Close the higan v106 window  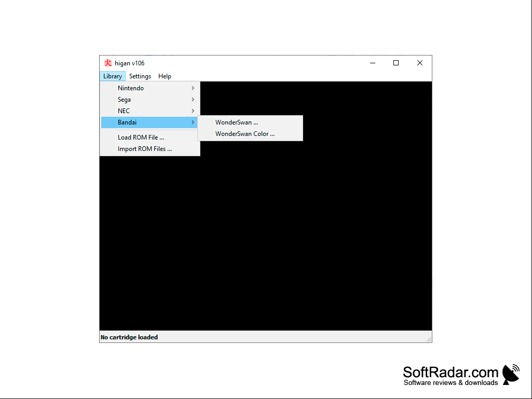click(420, 63)
